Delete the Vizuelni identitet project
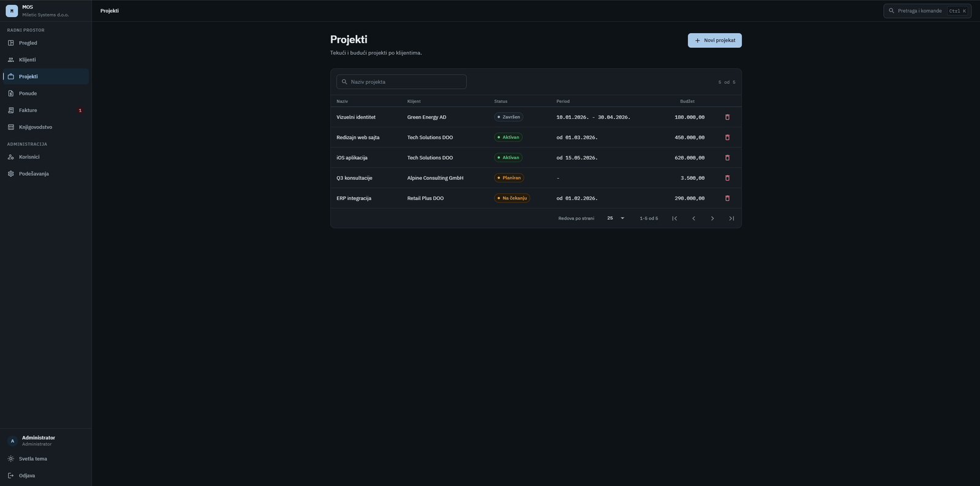This screenshot has width=980, height=486. tap(727, 117)
